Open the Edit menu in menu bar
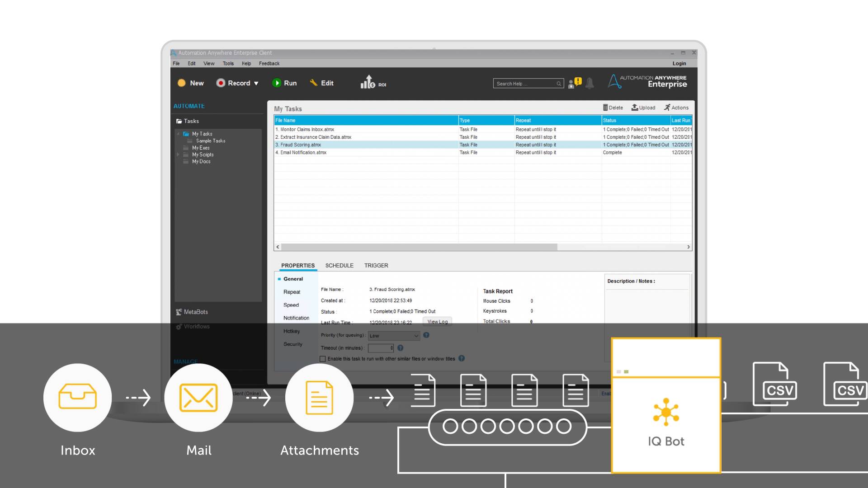 [x=192, y=64]
